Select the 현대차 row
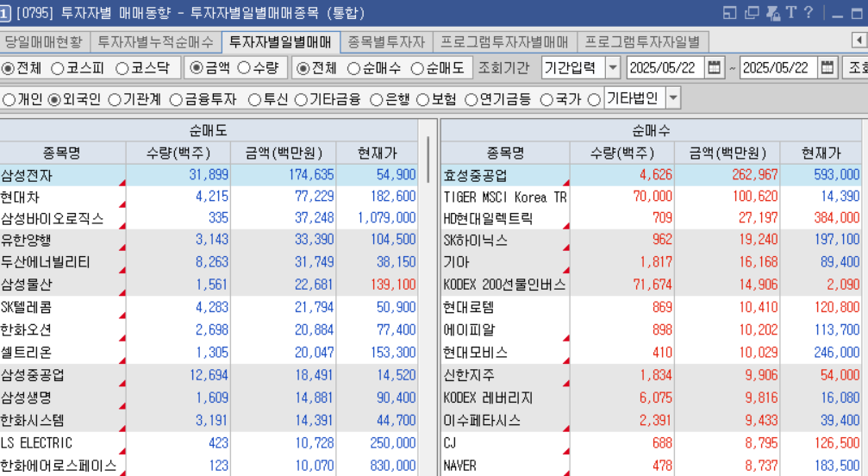This screenshot has width=868, height=476. coord(209,197)
